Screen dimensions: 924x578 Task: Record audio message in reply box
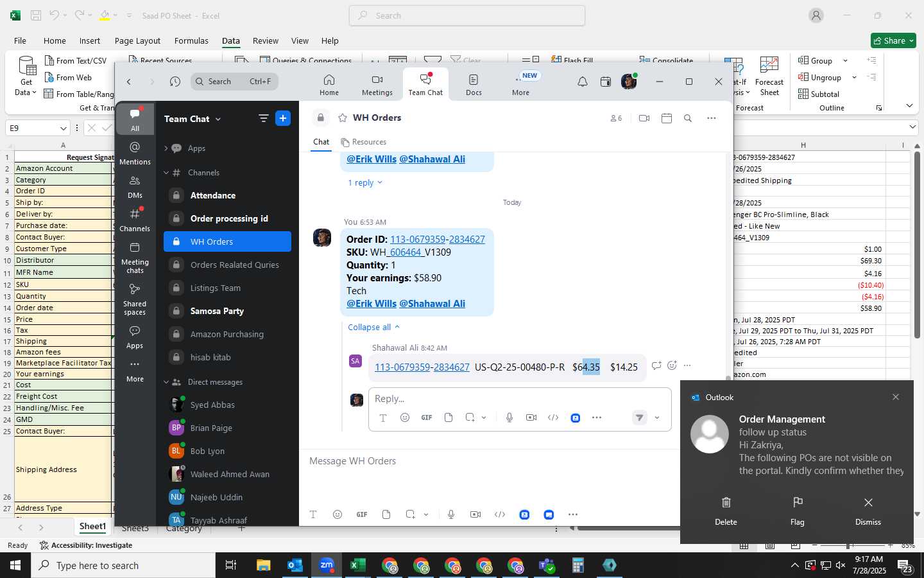coord(509,417)
